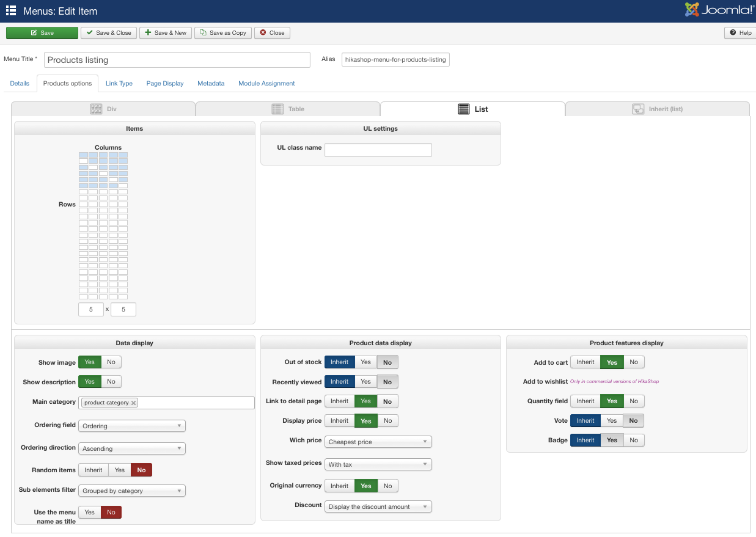Open the Sub elements filter dropdown
The image size is (756, 537).
pyautogui.click(x=132, y=491)
